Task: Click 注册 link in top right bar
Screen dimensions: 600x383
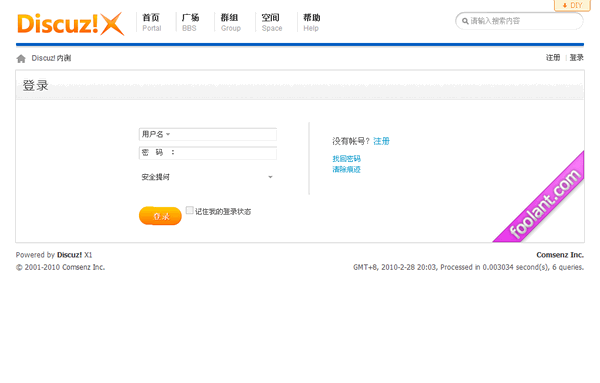Action: [x=553, y=58]
